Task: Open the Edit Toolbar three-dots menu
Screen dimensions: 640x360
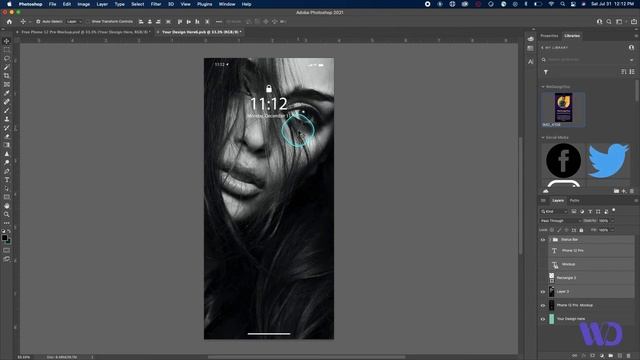Action: click(x=7, y=223)
